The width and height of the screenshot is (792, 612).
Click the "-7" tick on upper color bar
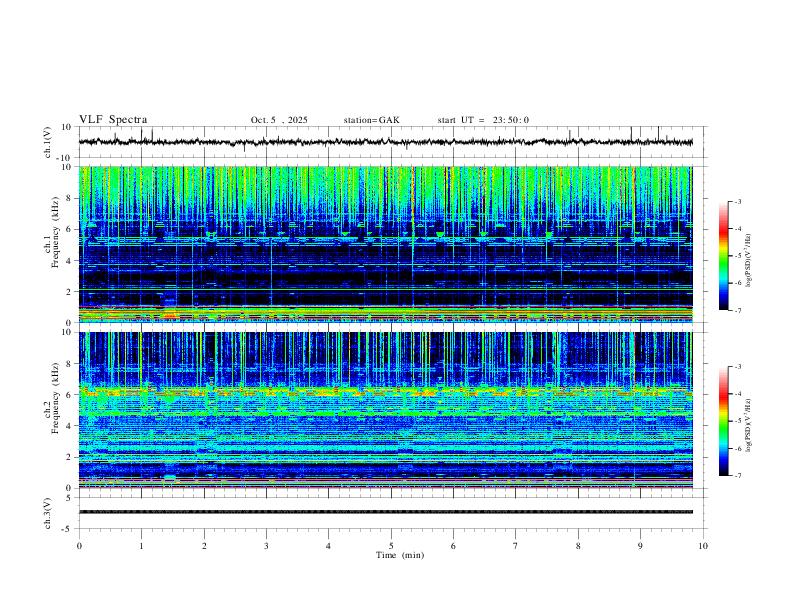click(738, 310)
